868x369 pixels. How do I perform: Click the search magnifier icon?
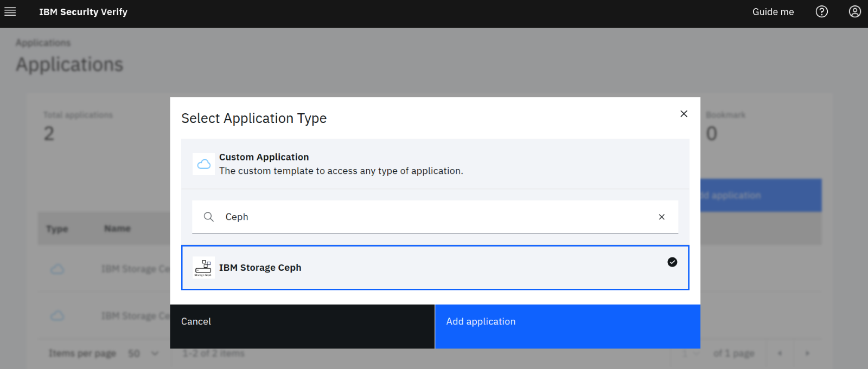209,217
